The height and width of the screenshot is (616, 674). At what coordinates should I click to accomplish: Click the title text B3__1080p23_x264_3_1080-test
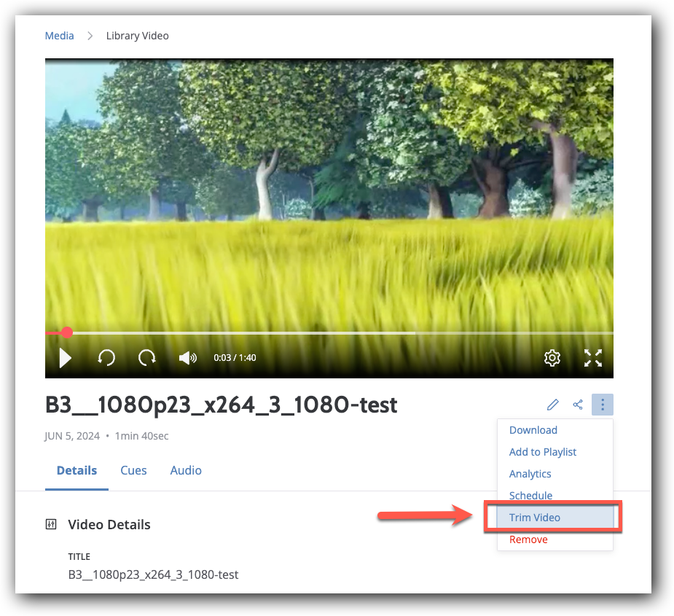coord(220,405)
